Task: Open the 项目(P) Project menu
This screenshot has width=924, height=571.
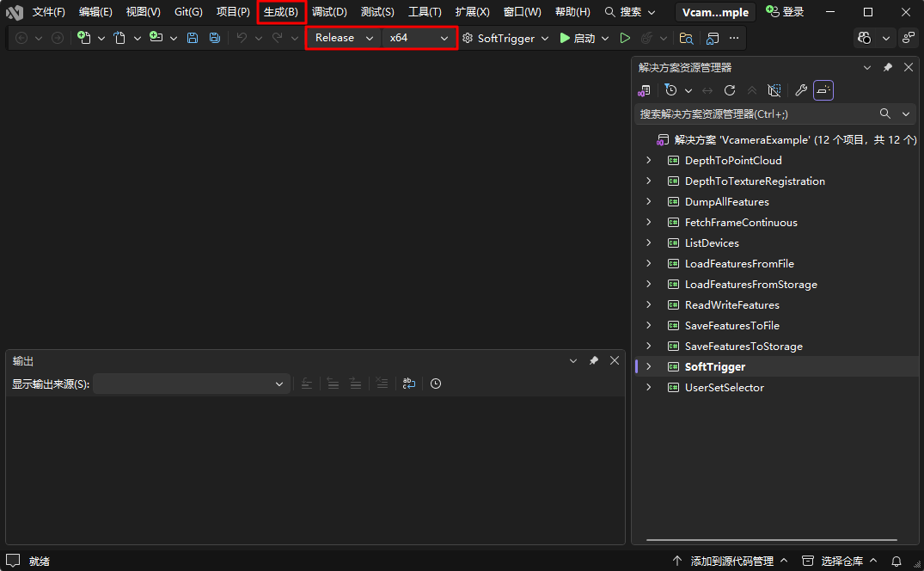Action: 233,12
